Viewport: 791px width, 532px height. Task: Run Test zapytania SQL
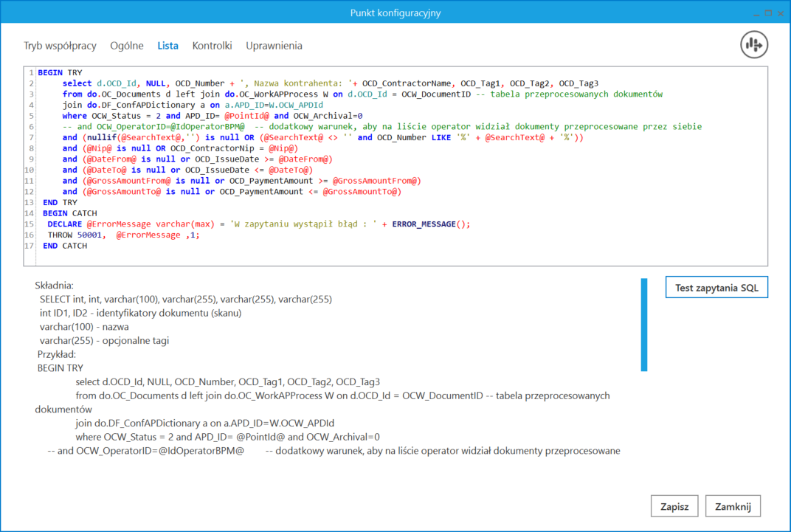(x=716, y=288)
